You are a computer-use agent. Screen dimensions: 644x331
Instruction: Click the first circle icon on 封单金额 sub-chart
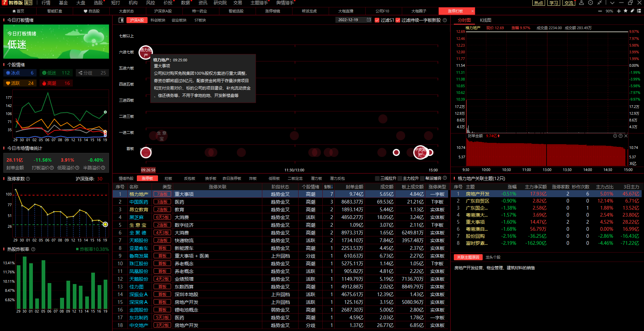(x=615, y=136)
